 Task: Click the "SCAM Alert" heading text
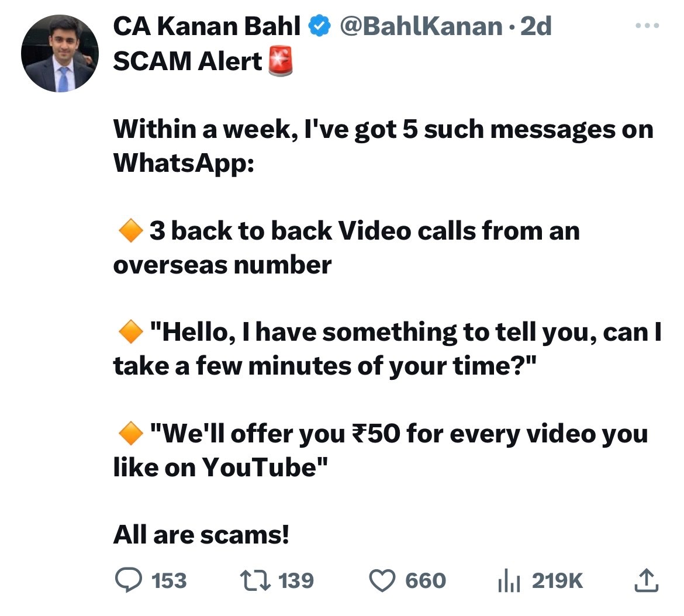(x=188, y=61)
